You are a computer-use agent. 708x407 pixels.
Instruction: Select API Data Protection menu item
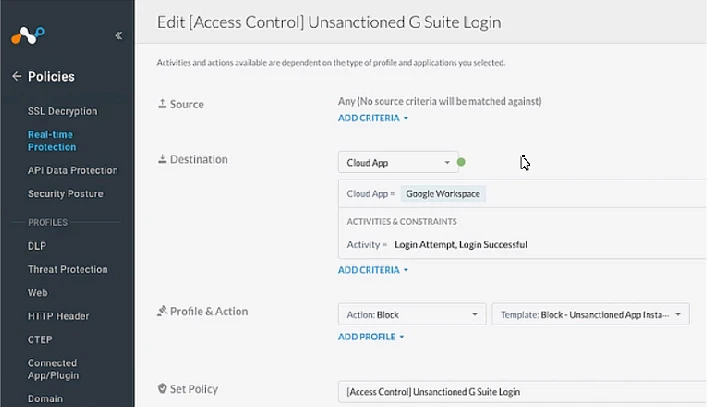click(x=72, y=170)
